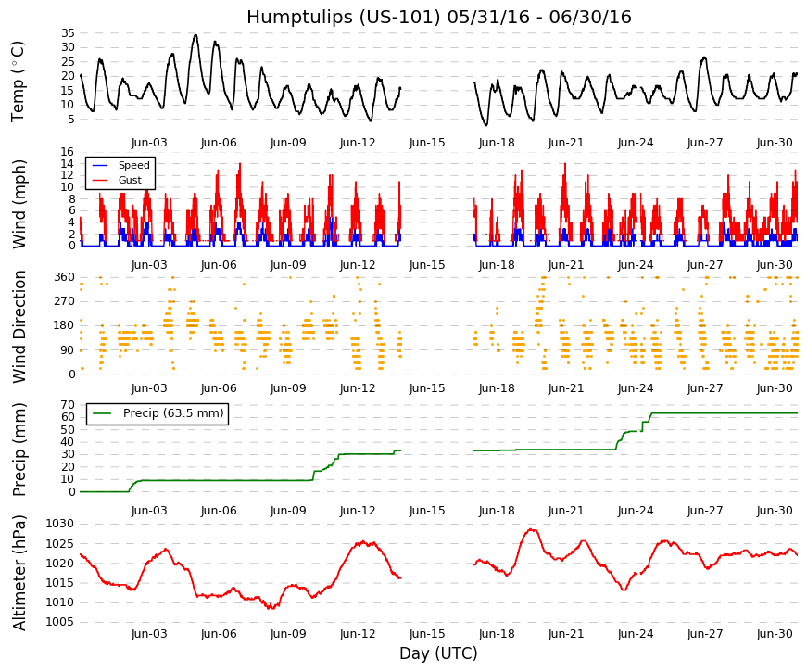The image size is (807, 672).
Task: Click the 360 tick on wind direction axis
Action: tap(64, 277)
